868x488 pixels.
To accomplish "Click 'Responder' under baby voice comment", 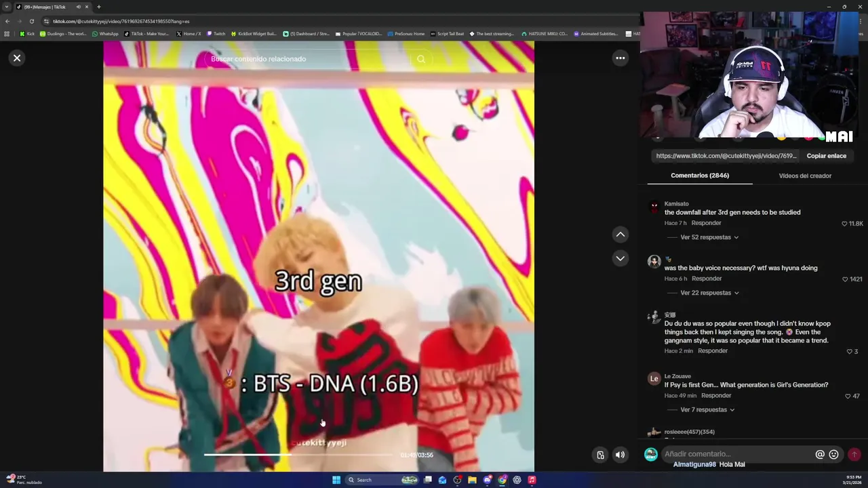I will [x=707, y=279].
